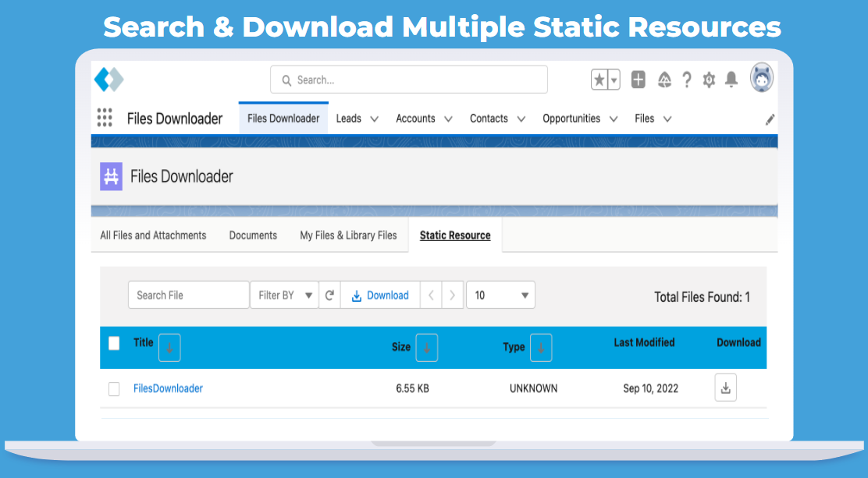Open the Setup gear icon
The image size is (868, 478).
tap(709, 80)
